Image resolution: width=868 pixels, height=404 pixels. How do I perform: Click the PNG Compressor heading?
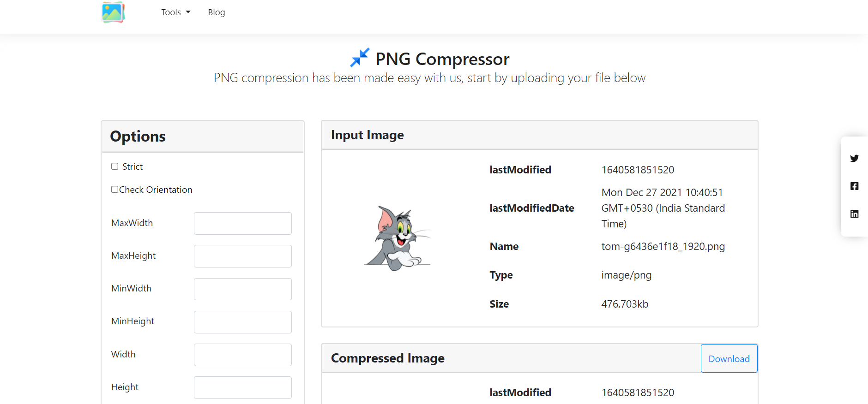point(442,59)
